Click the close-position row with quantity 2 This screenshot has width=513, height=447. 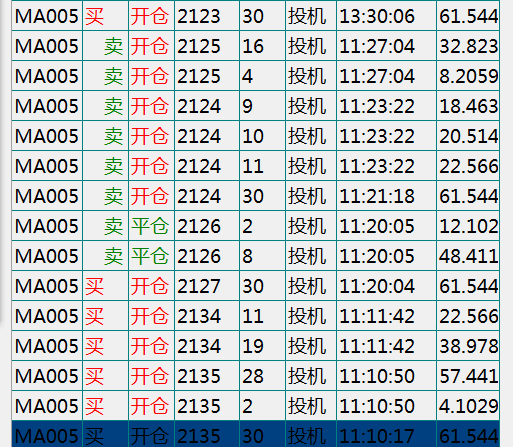click(256, 226)
